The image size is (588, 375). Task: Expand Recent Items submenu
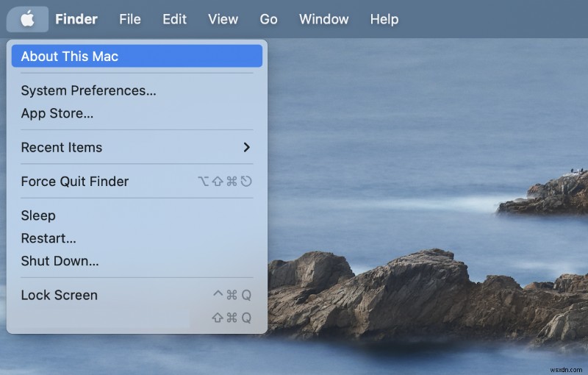coord(137,147)
